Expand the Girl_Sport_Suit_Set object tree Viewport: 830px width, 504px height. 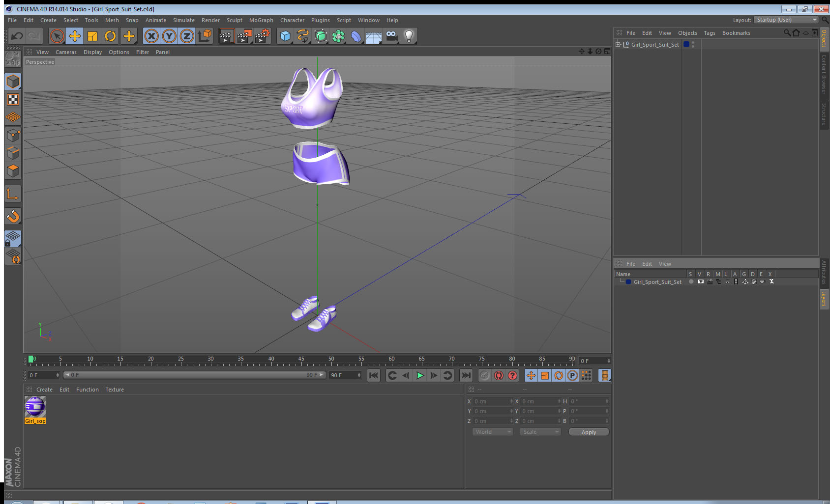click(x=618, y=44)
